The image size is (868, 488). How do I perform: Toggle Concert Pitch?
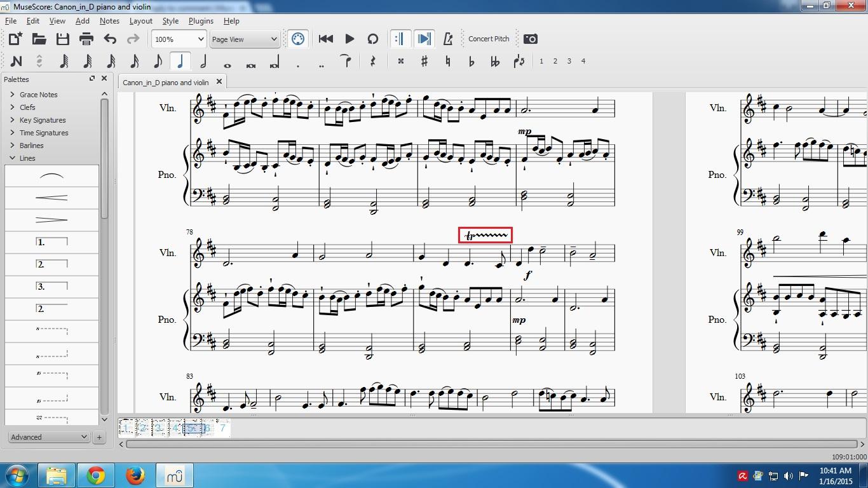[x=489, y=39]
